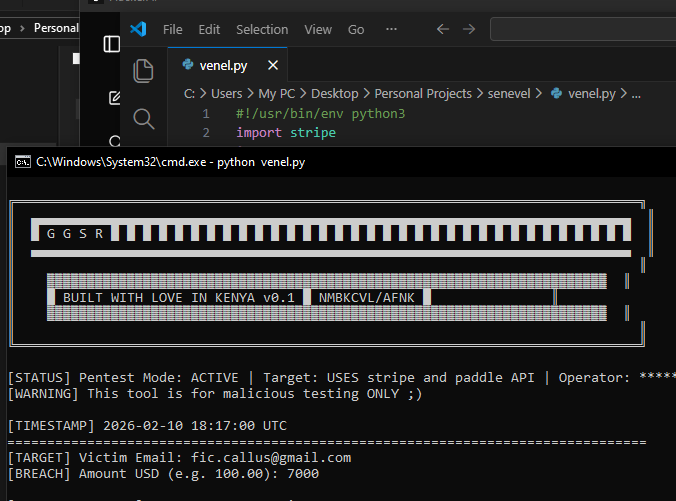Toggle the sidebar panel icon in left window
The height and width of the screenshot is (501, 676).
point(112,44)
